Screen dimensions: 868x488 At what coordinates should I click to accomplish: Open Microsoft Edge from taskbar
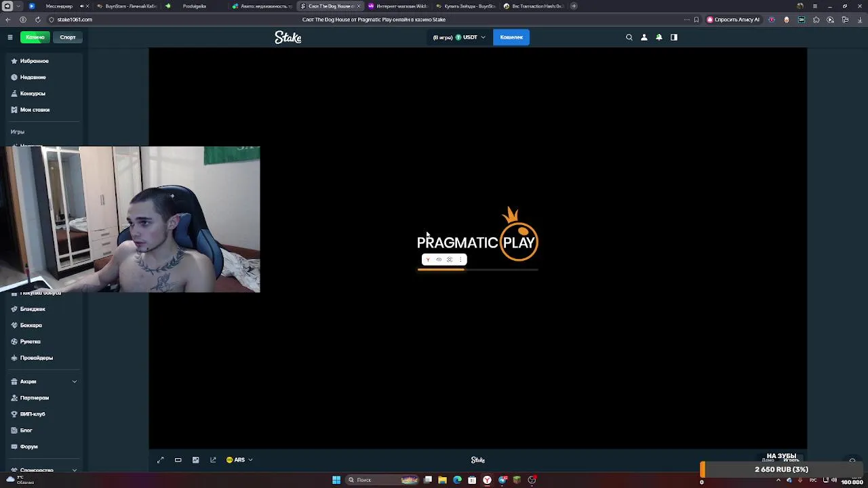tap(457, 480)
